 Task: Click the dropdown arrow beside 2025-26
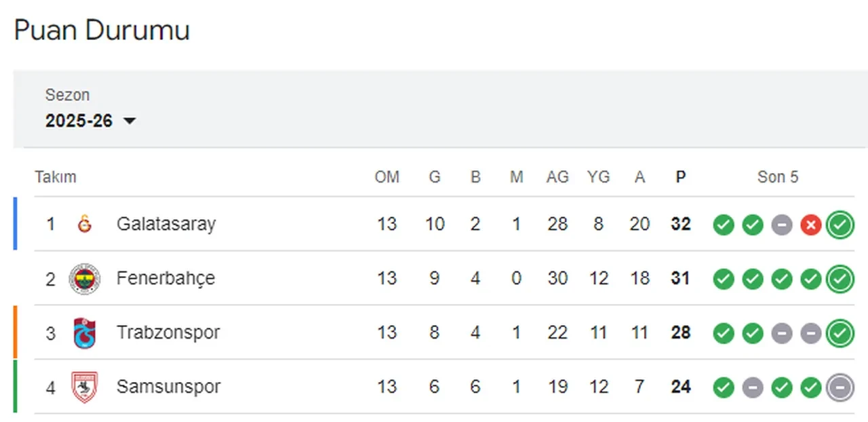pos(130,121)
